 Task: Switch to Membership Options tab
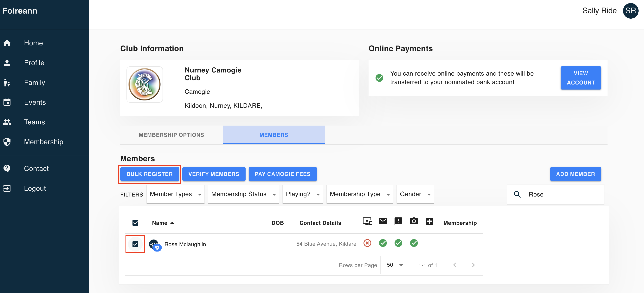pos(171,135)
